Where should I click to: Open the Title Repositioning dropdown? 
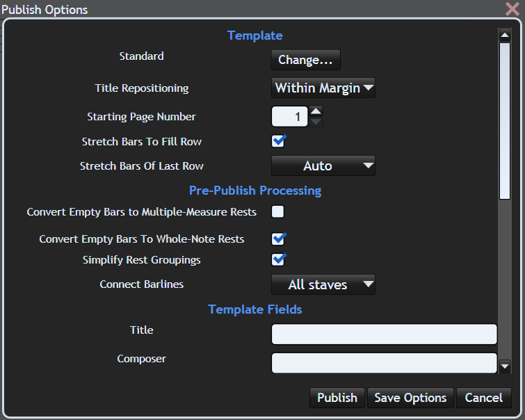point(323,88)
